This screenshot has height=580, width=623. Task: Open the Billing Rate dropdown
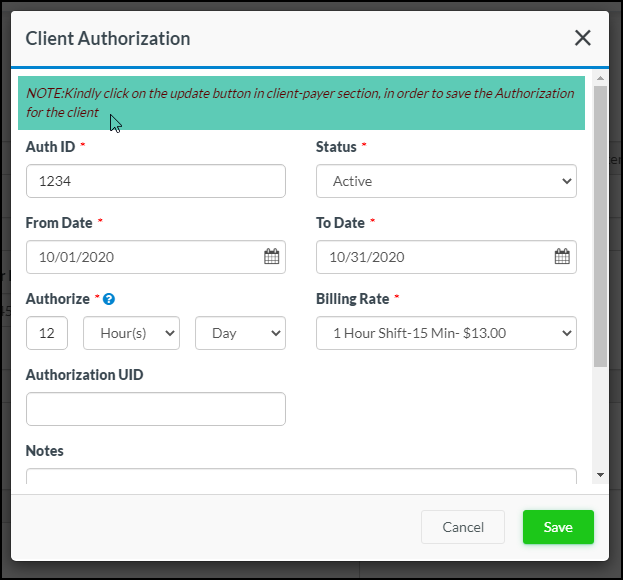coord(446,333)
